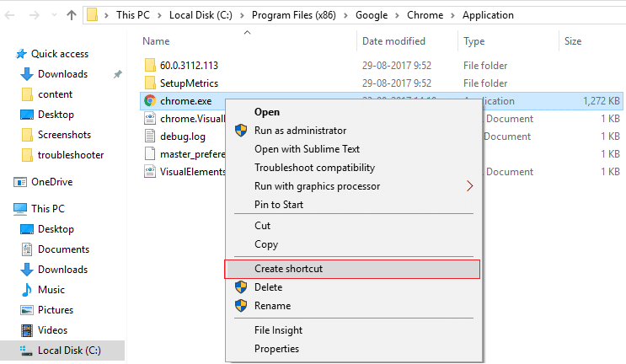Choose Copy in context menu

pos(354,244)
